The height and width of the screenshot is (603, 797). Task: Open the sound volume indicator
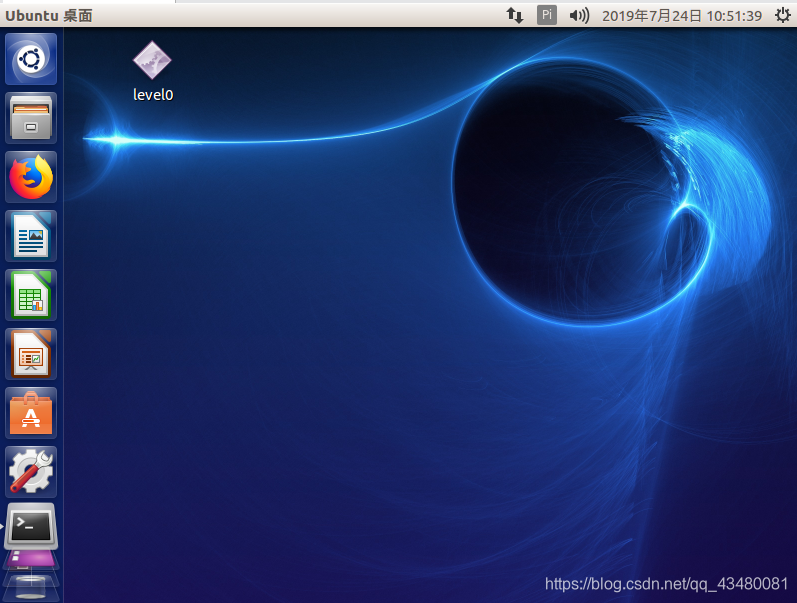(x=579, y=16)
